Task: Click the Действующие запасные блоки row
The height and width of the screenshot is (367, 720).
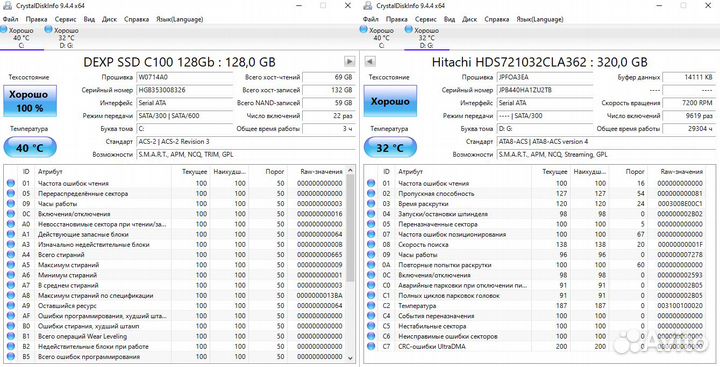Action: (x=174, y=234)
